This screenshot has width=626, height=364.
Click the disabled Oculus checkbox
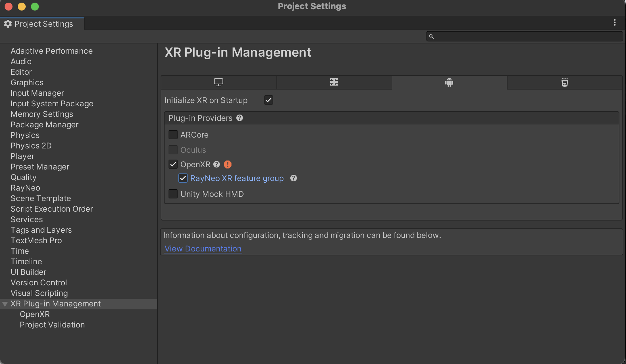[173, 150]
